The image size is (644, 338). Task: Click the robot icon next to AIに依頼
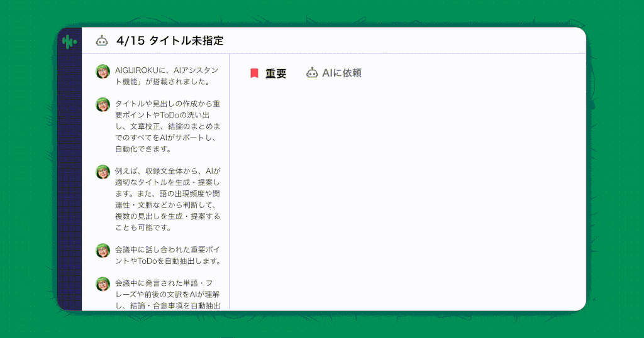pyautogui.click(x=312, y=73)
